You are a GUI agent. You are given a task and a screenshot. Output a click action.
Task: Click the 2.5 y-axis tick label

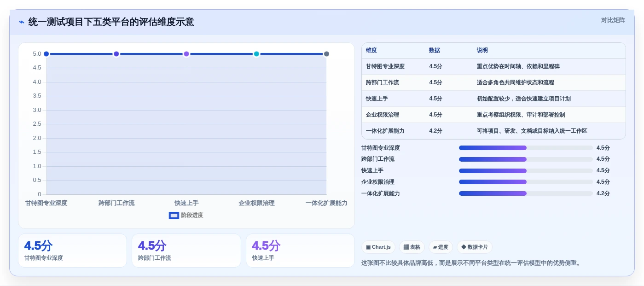click(x=37, y=124)
